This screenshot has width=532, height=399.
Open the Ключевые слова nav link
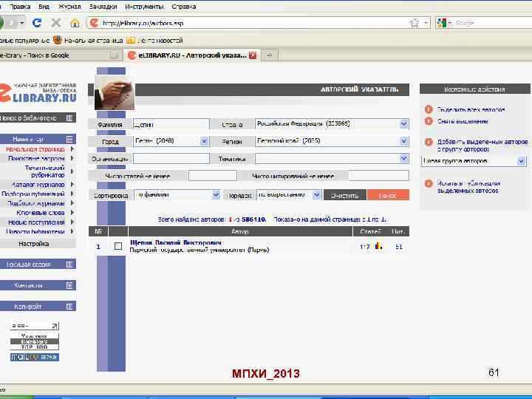point(41,213)
